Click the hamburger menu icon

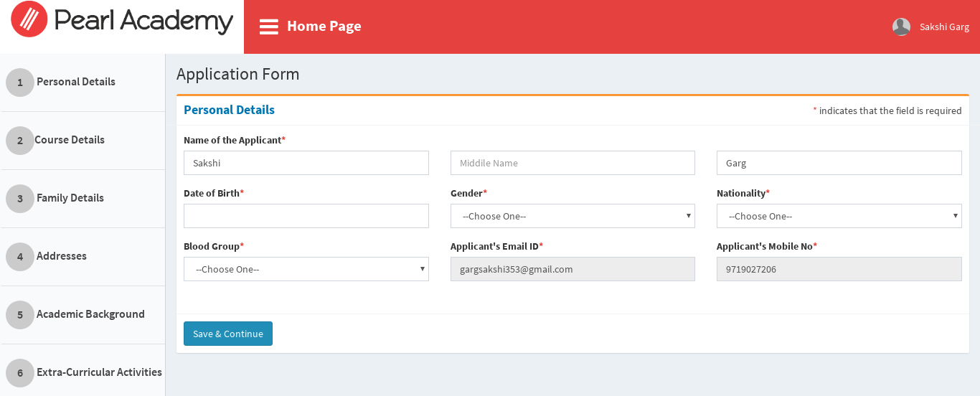pyautogui.click(x=268, y=27)
